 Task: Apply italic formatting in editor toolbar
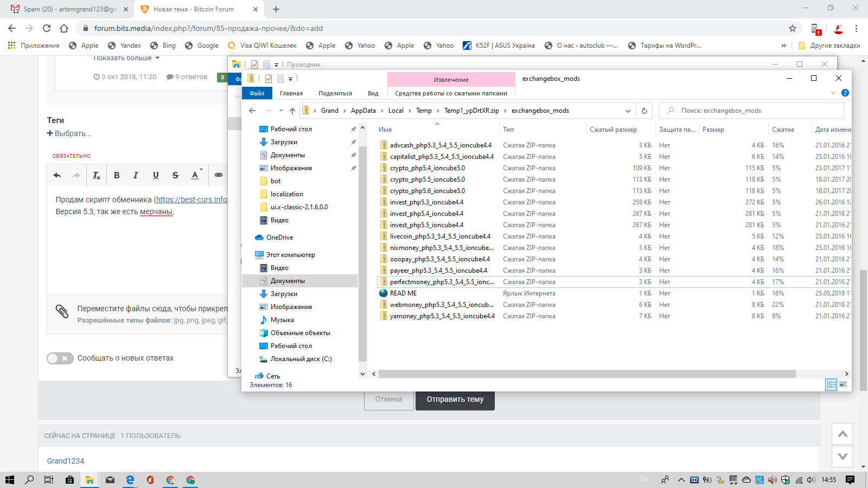click(x=136, y=175)
